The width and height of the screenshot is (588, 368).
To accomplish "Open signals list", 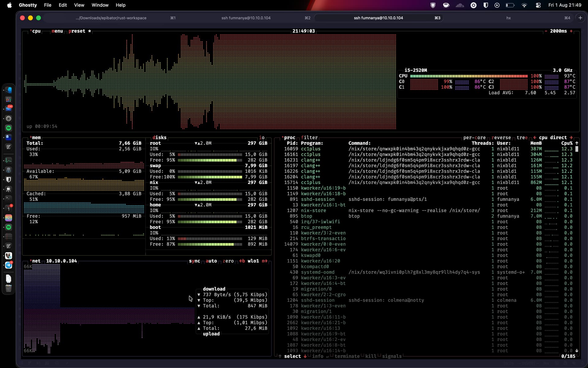I will point(392,356).
